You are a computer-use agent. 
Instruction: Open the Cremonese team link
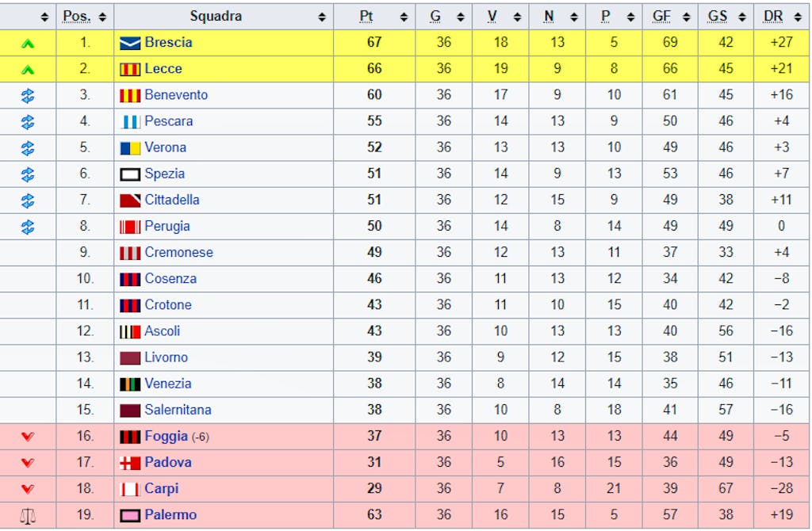coord(178,253)
